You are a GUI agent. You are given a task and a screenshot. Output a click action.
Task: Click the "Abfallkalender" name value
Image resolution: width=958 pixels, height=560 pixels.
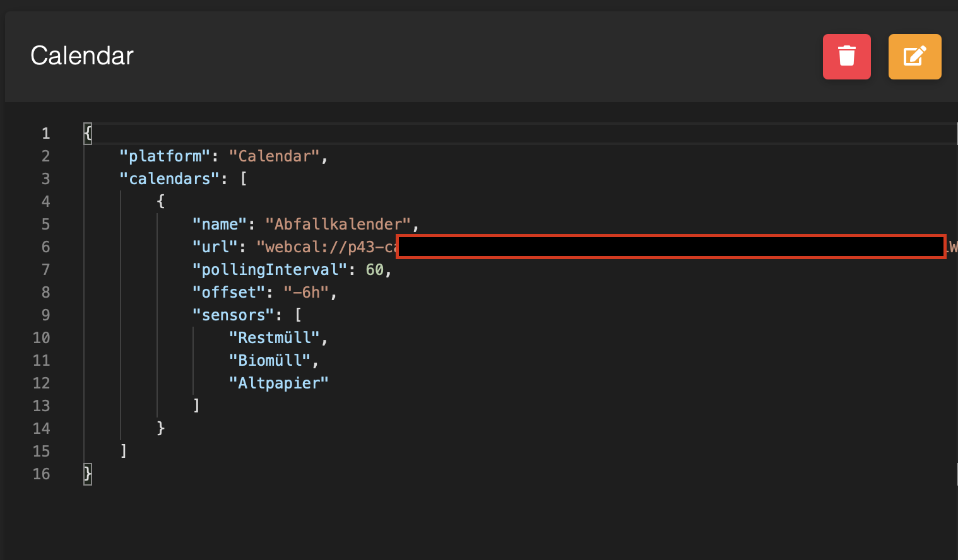[338, 225]
